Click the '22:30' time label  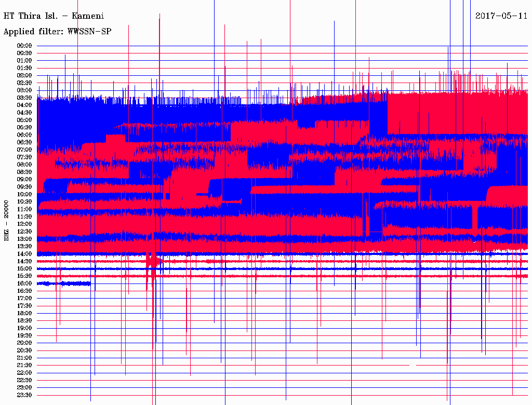[x=24, y=380]
